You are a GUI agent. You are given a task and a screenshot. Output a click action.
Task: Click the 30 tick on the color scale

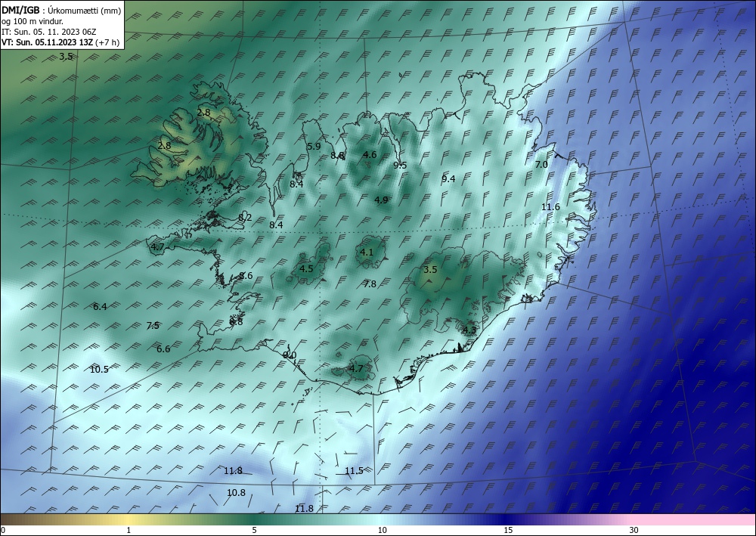tap(634, 530)
